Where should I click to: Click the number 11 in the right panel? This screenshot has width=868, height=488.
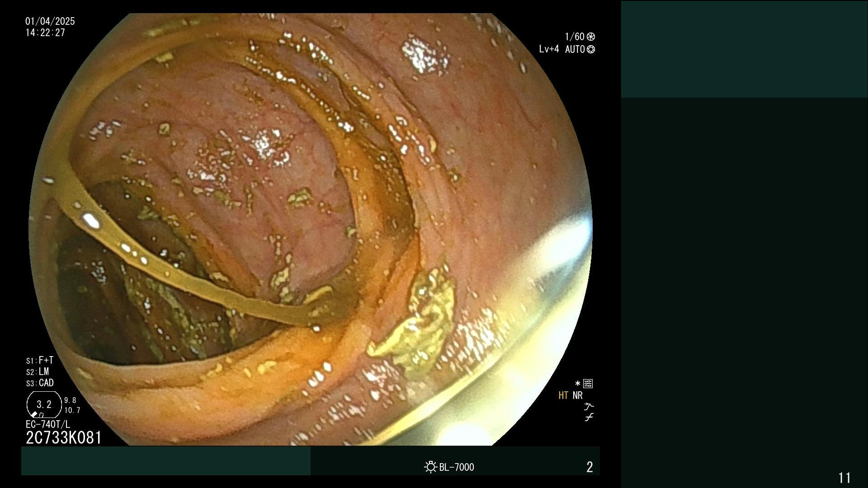pyautogui.click(x=844, y=478)
